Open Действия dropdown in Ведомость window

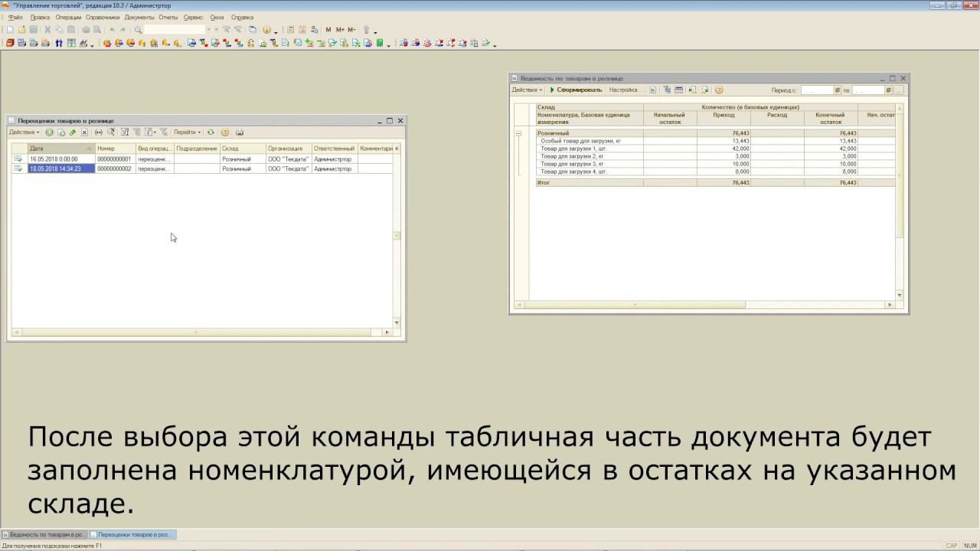(527, 90)
